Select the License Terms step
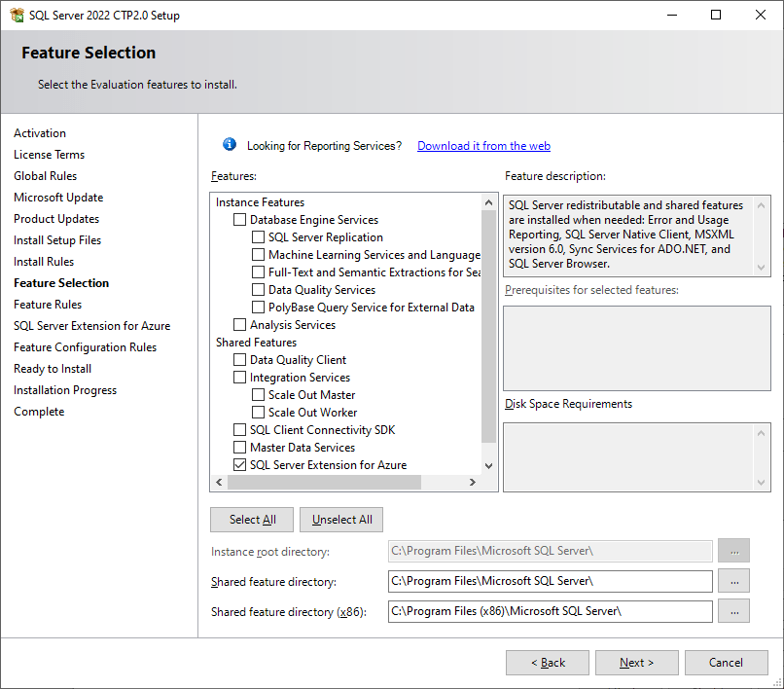The height and width of the screenshot is (689, 784). (x=49, y=155)
